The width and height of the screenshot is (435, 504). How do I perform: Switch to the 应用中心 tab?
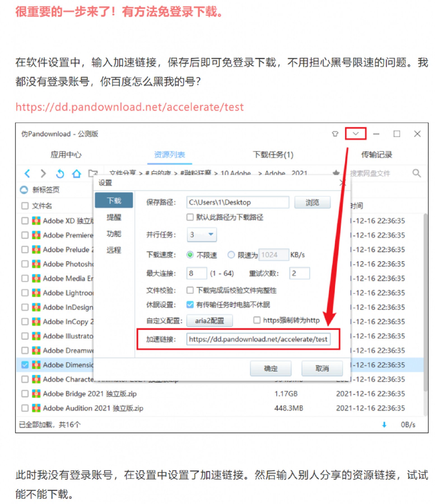click(x=66, y=155)
